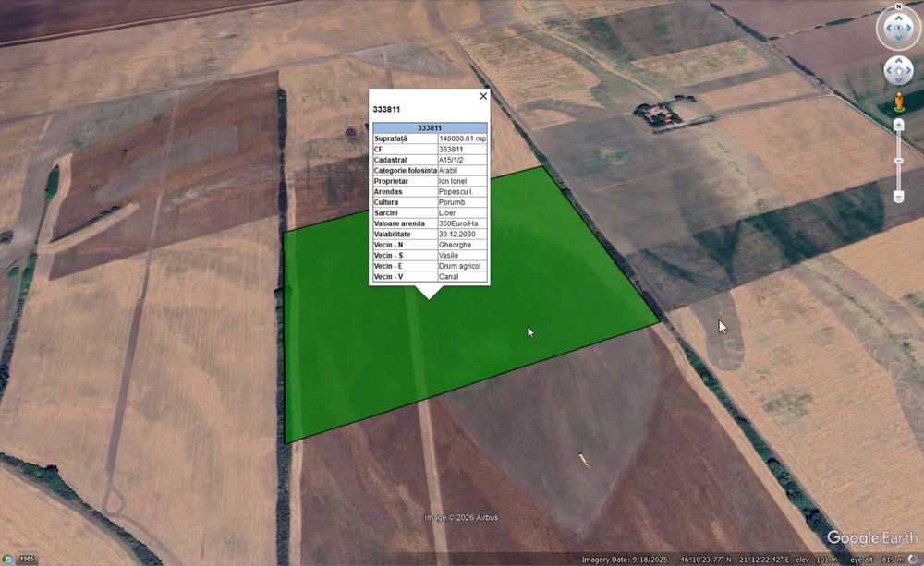Pan east with Move joystick right arrow
The height and width of the screenshot is (566, 924).
(908, 71)
